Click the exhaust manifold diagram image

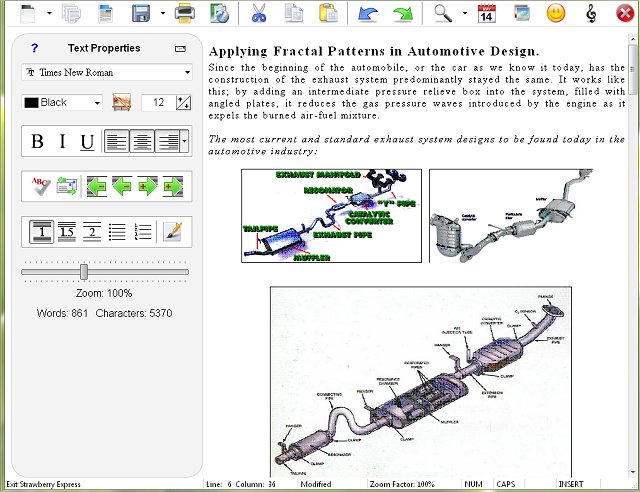tap(331, 216)
